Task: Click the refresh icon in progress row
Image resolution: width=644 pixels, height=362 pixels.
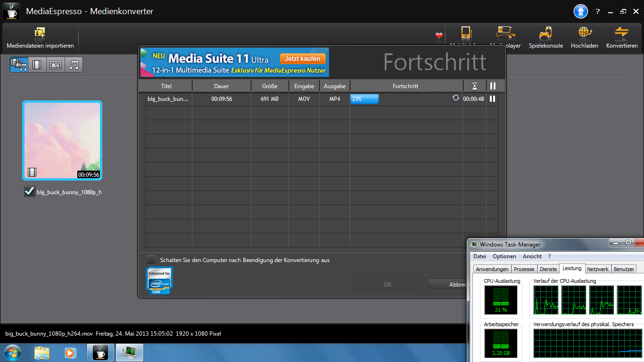Action: pos(456,98)
